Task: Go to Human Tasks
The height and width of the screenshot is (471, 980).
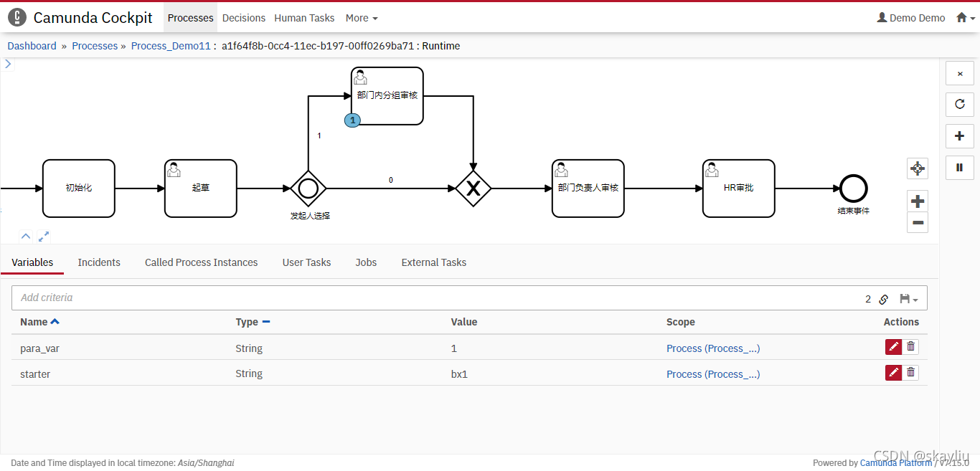Action: pyautogui.click(x=304, y=18)
